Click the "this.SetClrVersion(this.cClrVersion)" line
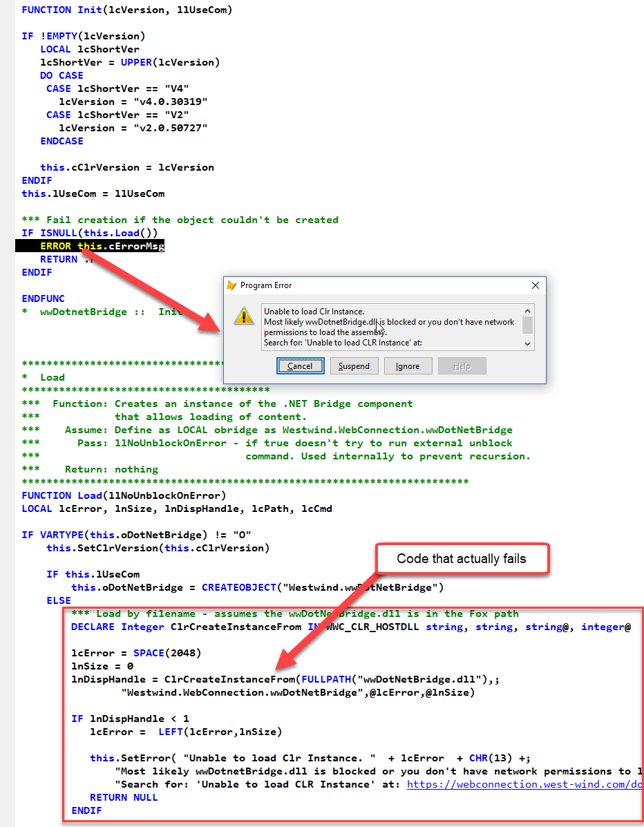 tap(158, 548)
